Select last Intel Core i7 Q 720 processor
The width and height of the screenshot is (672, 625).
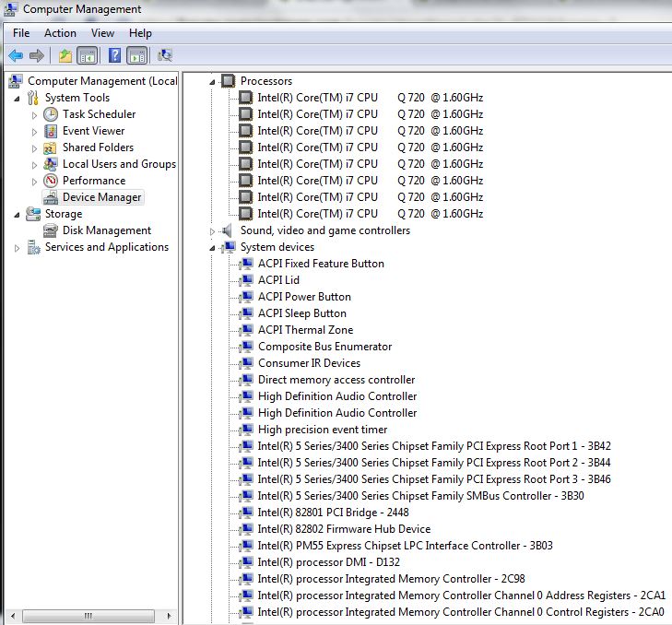coord(371,214)
